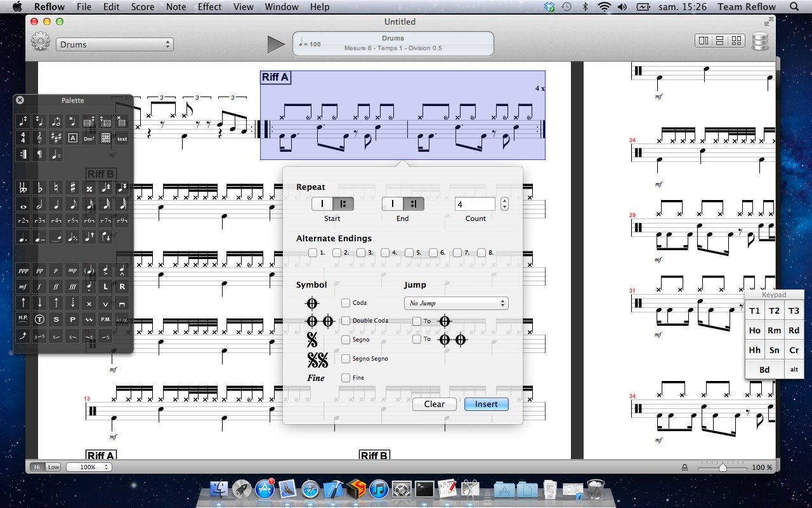Enable the jump To Coda checkbox
The image size is (812, 508).
coord(416,321)
